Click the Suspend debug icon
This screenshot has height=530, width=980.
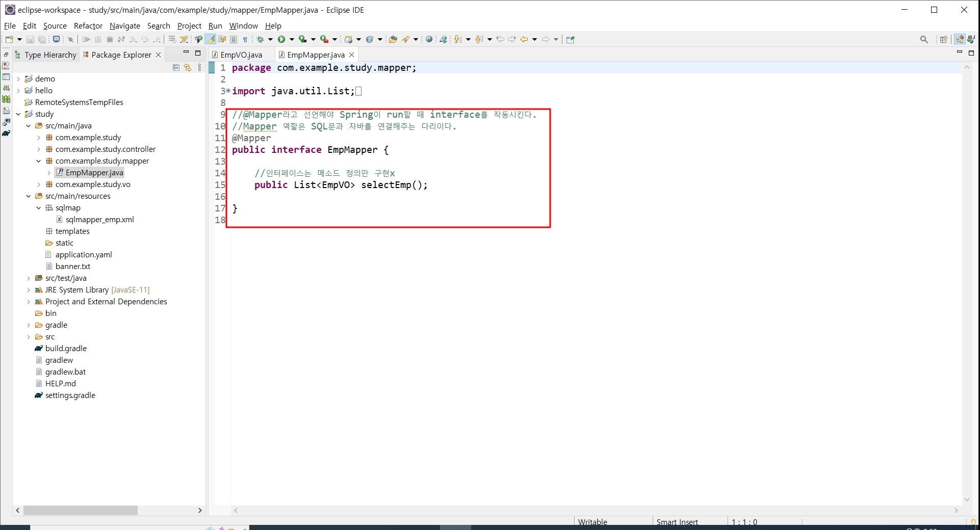(x=98, y=39)
